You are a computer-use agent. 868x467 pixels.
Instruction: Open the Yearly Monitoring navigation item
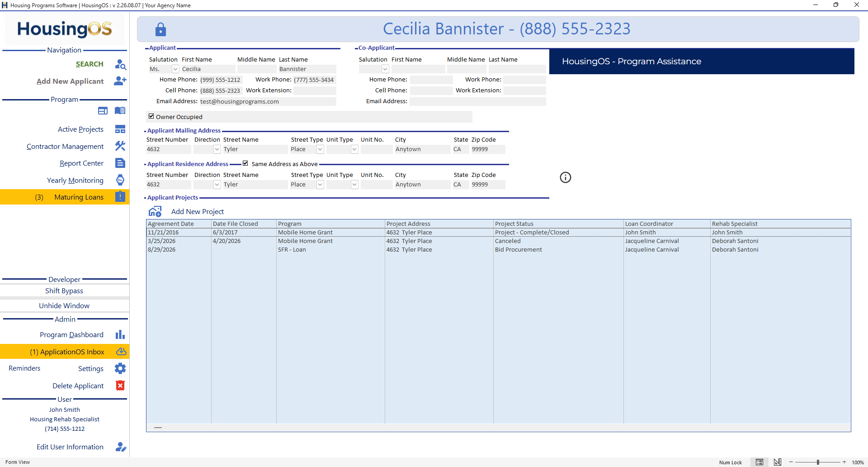point(75,181)
